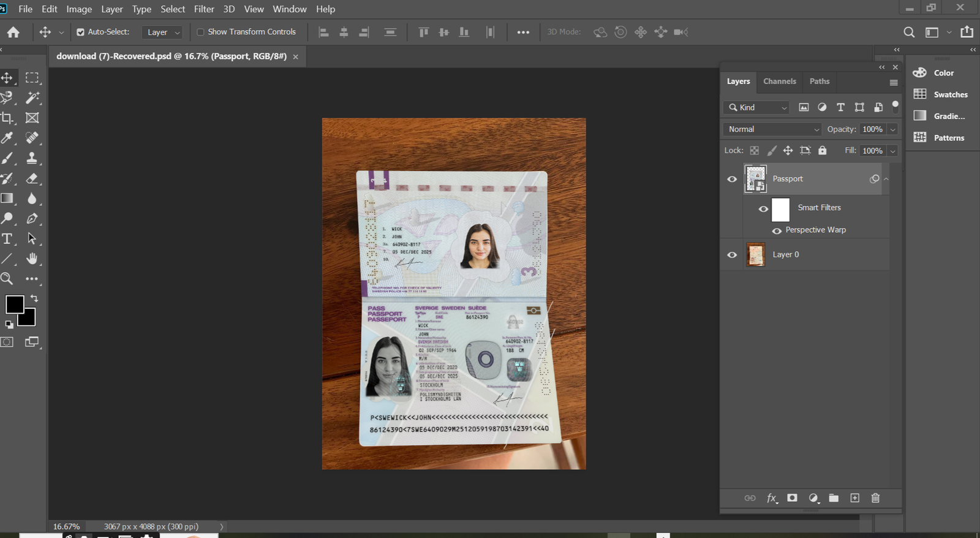The height and width of the screenshot is (538, 980).
Task: Select the Eraser tool
Action: click(x=32, y=178)
